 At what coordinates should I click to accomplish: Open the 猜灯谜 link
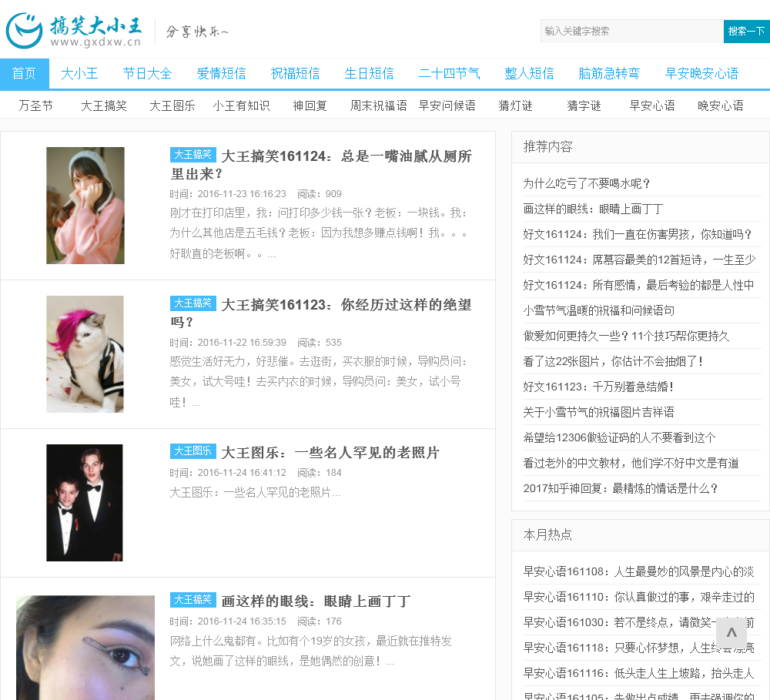tap(516, 106)
